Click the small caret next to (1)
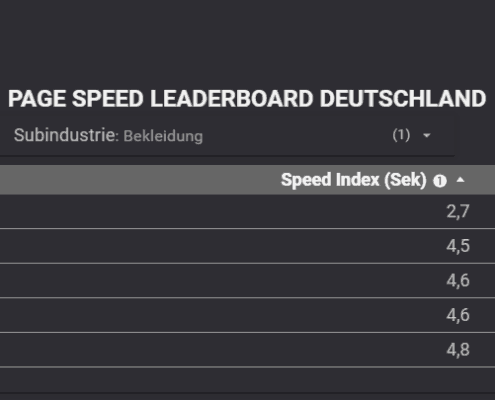 coord(427,136)
